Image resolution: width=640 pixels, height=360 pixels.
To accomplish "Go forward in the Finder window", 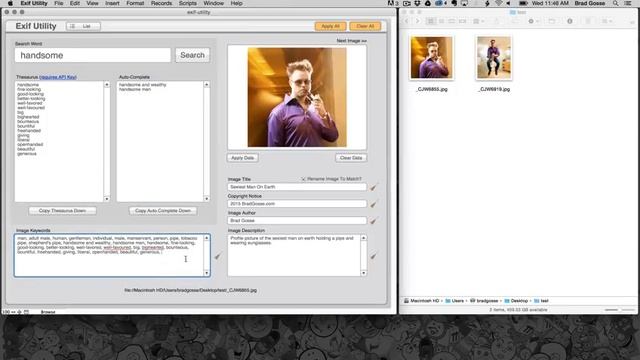I will click(x=417, y=21).
